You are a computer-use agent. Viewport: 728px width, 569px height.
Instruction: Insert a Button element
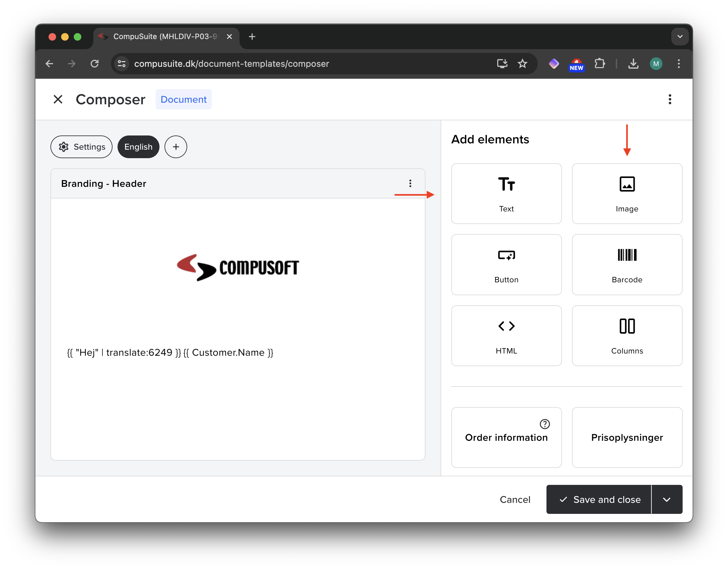pos(506,264)
